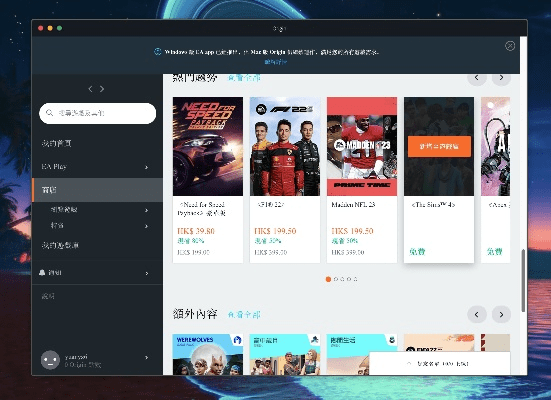The image size is (551, 400).
Task: Expand the Browse Games submenu under Store
Action: click(x=147, y=210)
